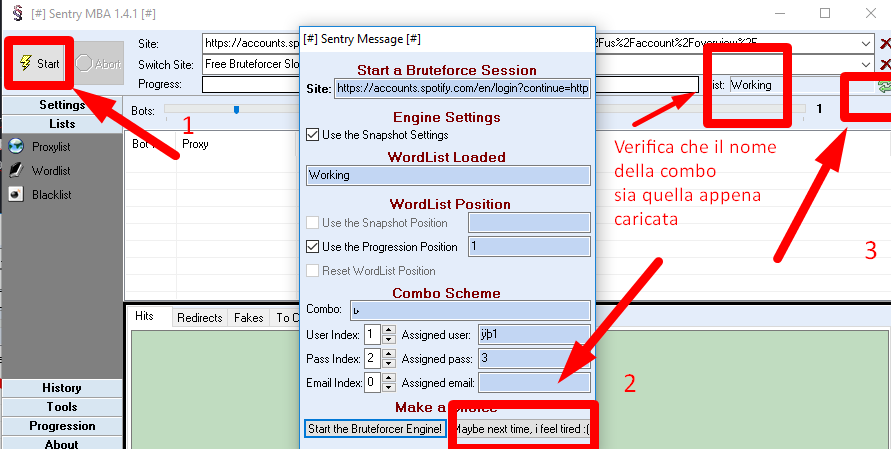The width and height of the screenshot is (891, 449).
Task: Switch to the Fakes tab
Action: coord(249,318)
